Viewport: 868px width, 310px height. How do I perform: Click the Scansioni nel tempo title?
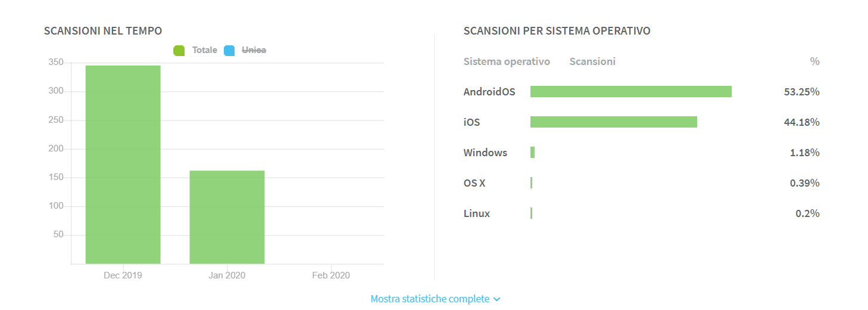coord(103,31)
